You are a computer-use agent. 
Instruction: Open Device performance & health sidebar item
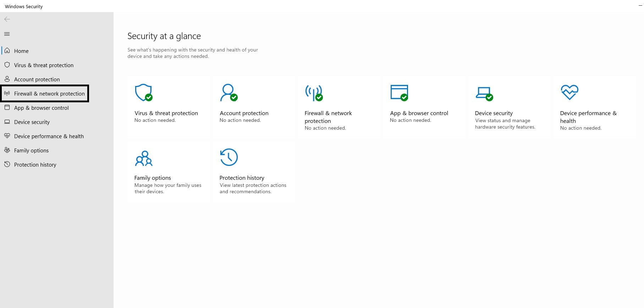49,136
